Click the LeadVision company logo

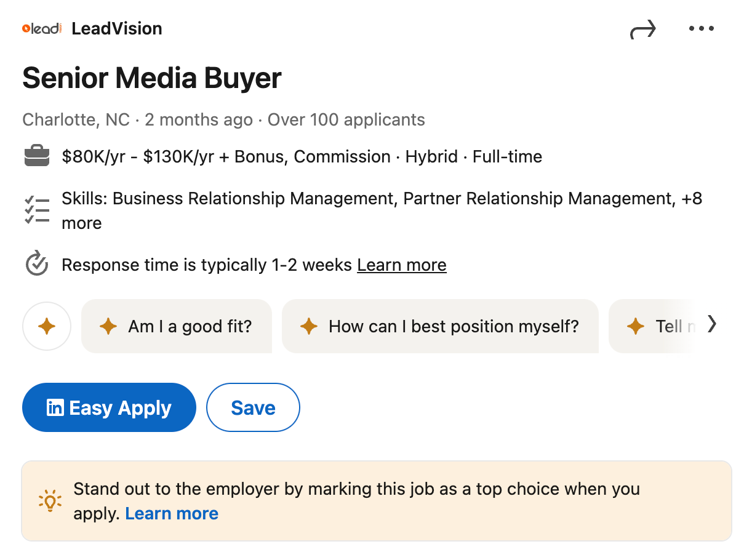coord(41,28)
